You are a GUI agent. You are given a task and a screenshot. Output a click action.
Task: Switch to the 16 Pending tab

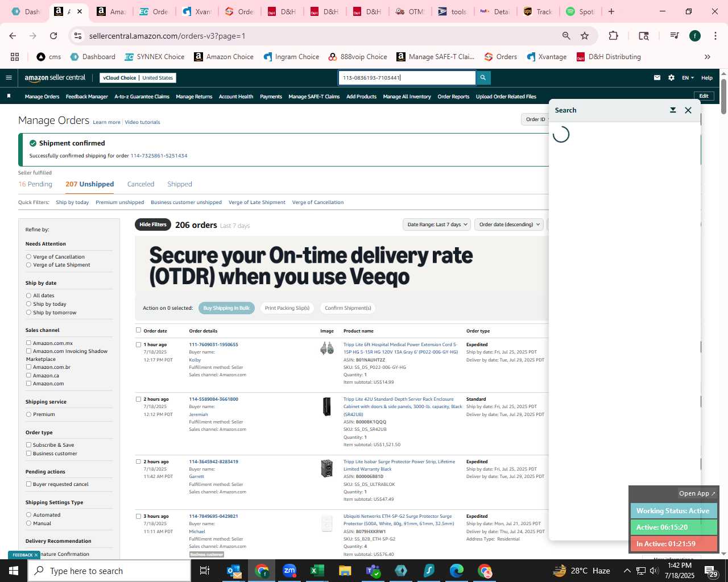(x=35, y=184)
